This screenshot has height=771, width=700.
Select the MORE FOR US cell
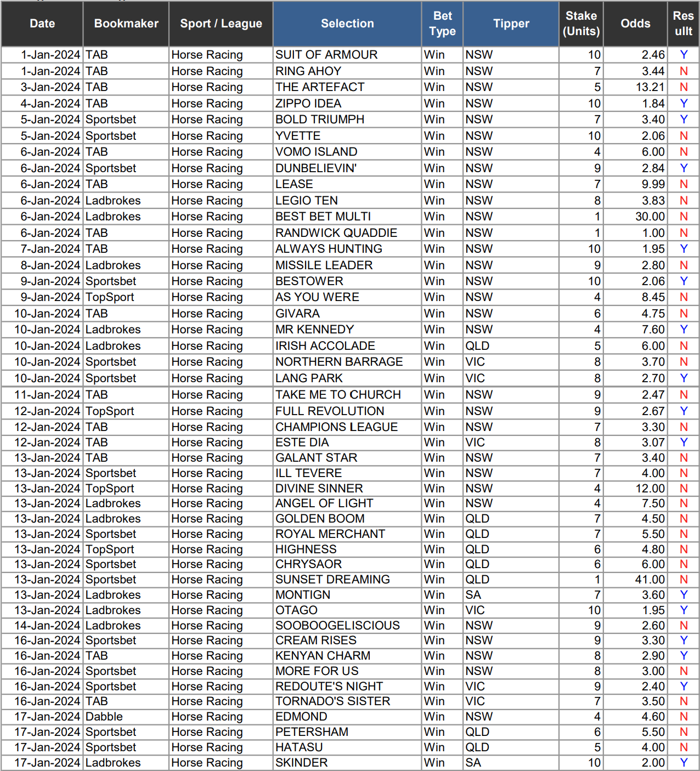[347, 671]
